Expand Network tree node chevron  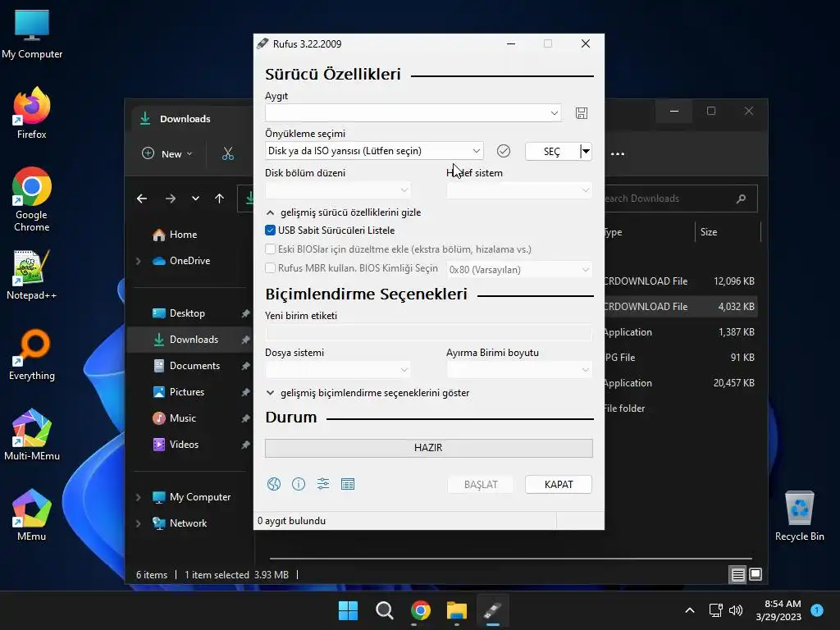(138, 523)
